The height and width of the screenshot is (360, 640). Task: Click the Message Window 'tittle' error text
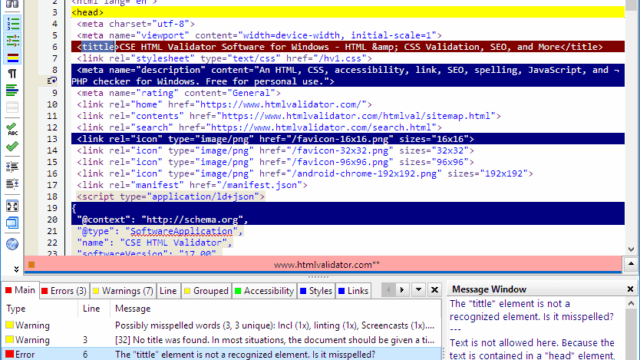531,310
